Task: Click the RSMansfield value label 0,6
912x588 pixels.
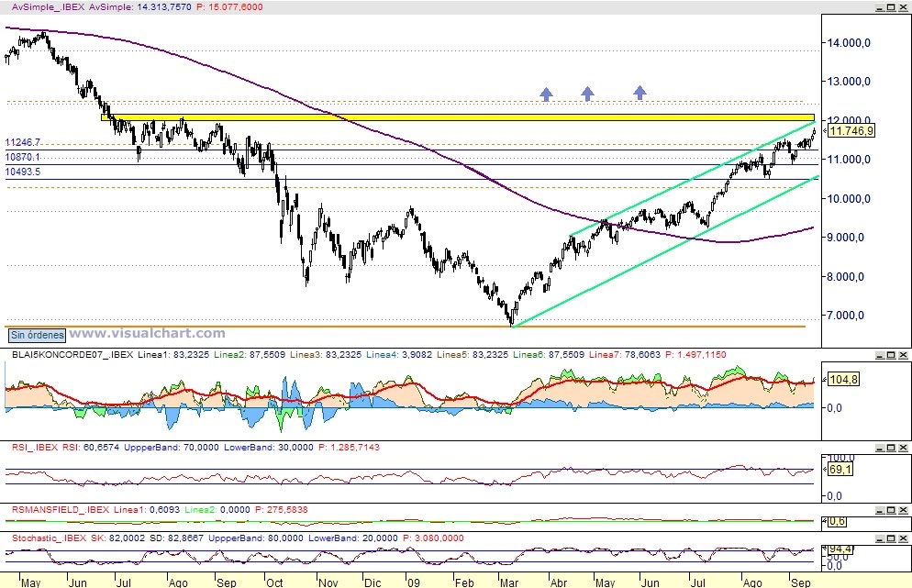Action: tap(837, 522)
